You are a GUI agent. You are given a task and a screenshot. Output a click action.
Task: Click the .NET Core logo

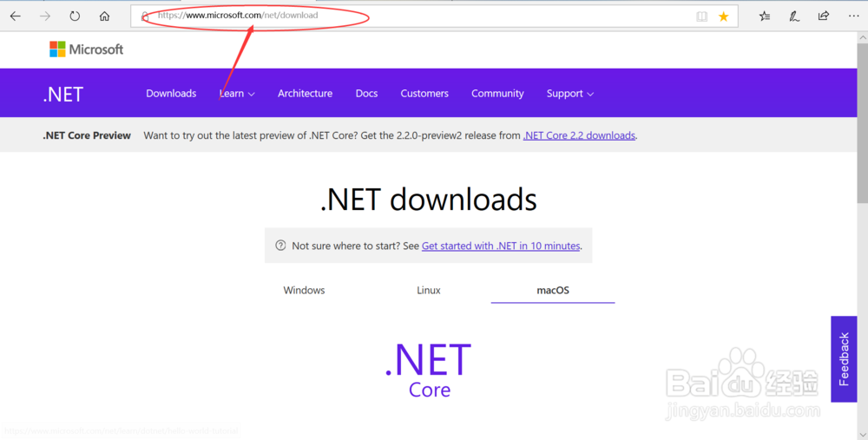[x=429, y=371]
